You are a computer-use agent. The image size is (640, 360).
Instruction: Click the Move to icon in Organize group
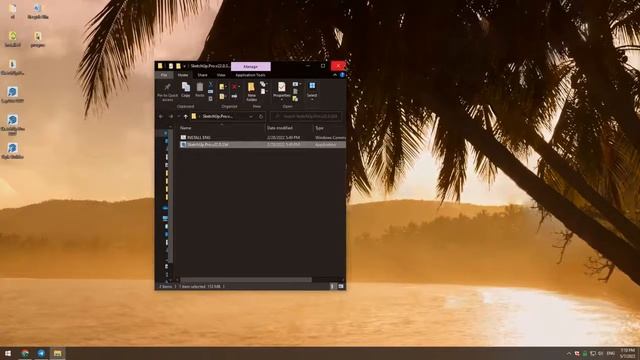[222, 87]
